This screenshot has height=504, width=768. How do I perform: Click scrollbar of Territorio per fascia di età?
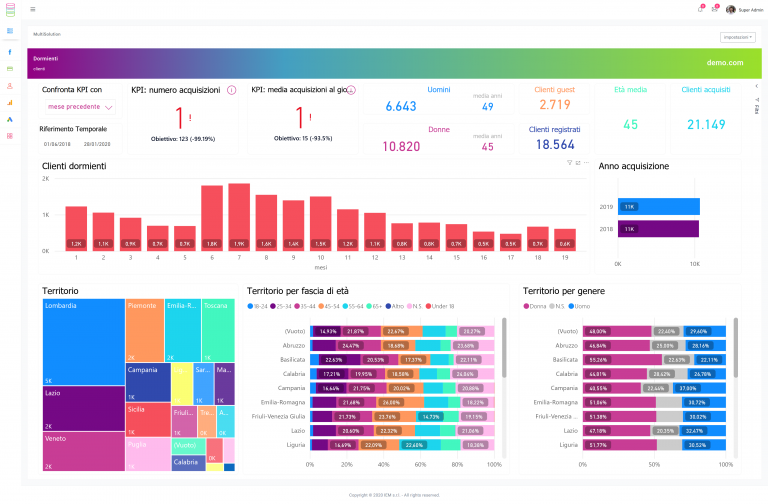504,348
